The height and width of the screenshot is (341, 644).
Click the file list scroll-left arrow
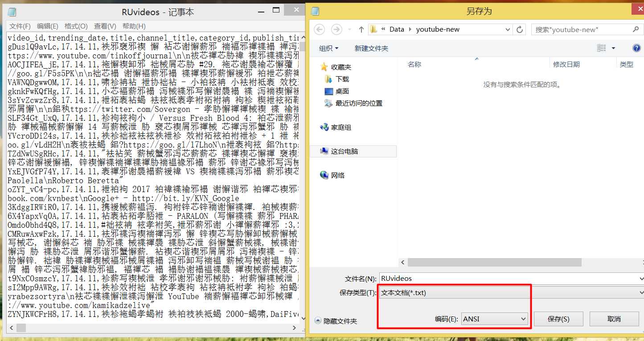[x=403, y=263]
